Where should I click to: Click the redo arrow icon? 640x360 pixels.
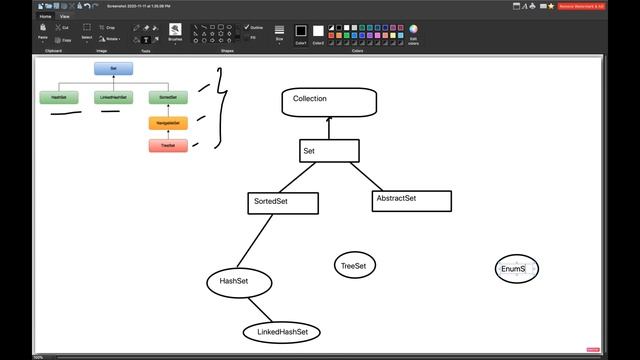(95, 6)
